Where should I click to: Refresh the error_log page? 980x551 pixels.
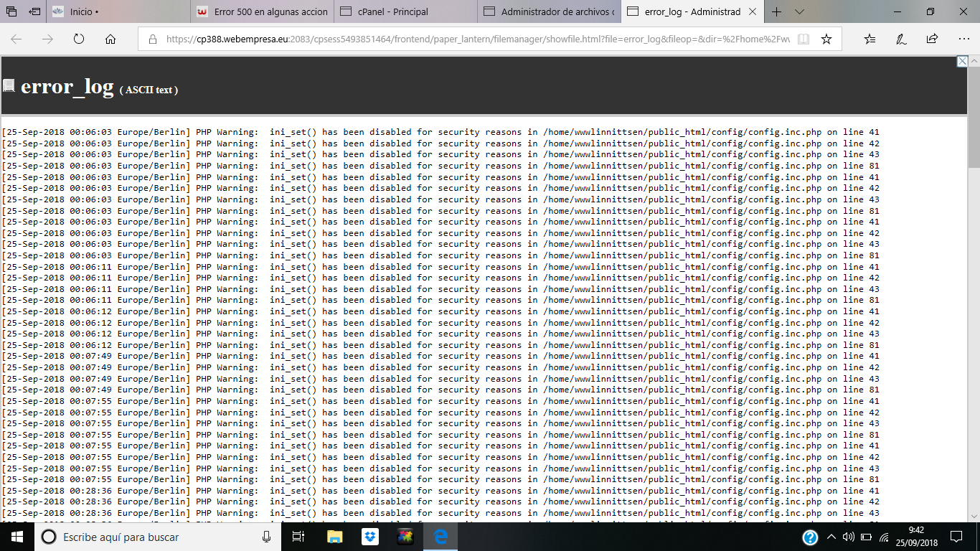click(x=79, y=39)
